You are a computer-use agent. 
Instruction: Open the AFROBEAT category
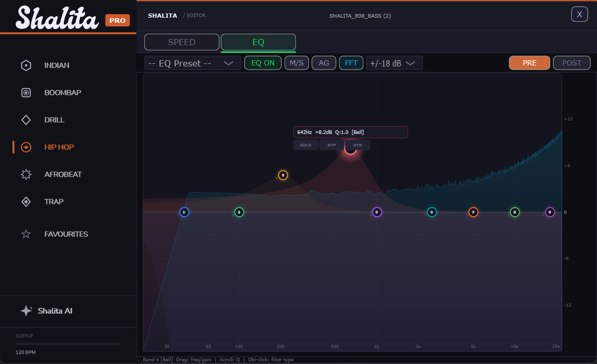click(63, 174)
